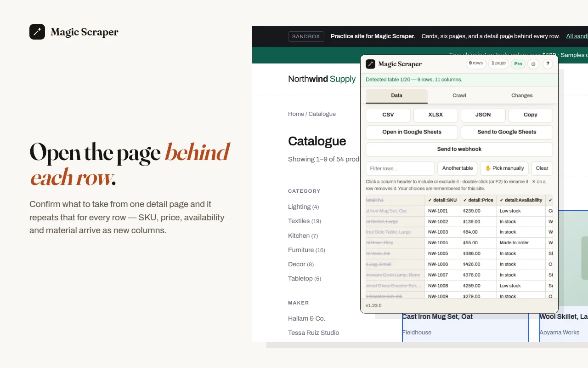Click the $239.00 price cell
Screen dimensions: 588x368
(x=478, y=211)
